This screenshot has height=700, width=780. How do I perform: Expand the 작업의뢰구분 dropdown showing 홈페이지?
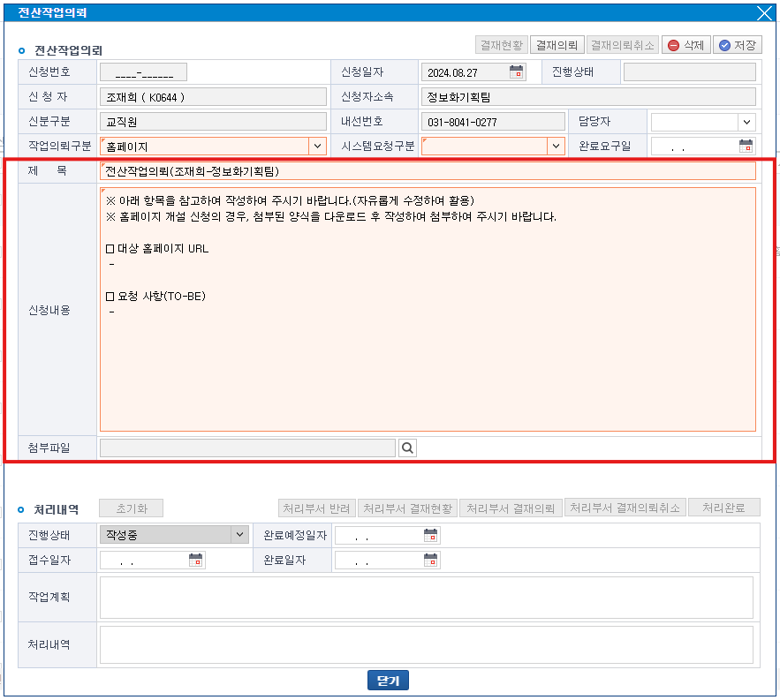coord(317,147)
